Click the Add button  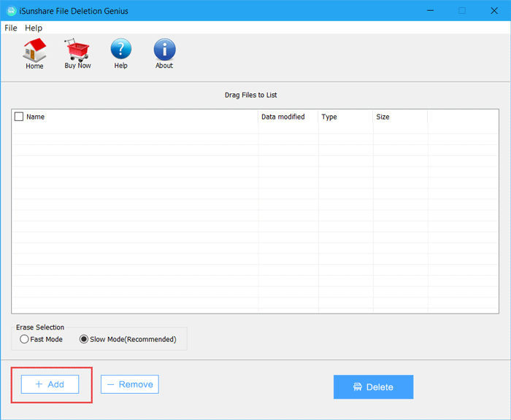point(50,384)
